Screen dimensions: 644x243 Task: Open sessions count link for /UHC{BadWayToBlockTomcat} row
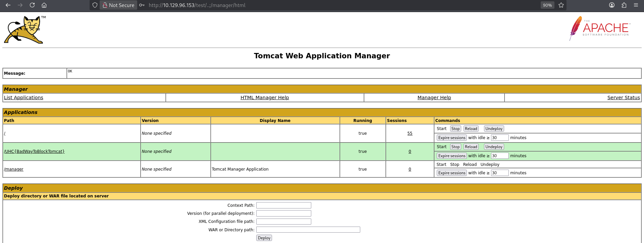[x=410, y=151]
